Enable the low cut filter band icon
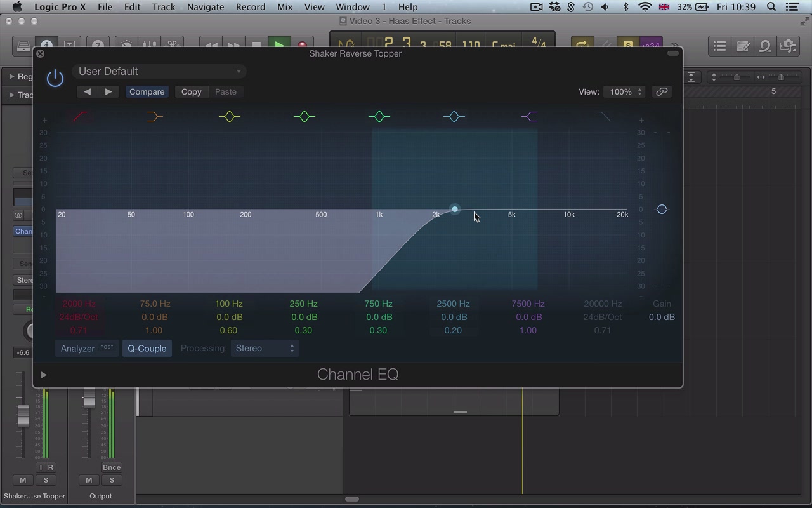The image size is (812, 508). [x=81, y=117]
